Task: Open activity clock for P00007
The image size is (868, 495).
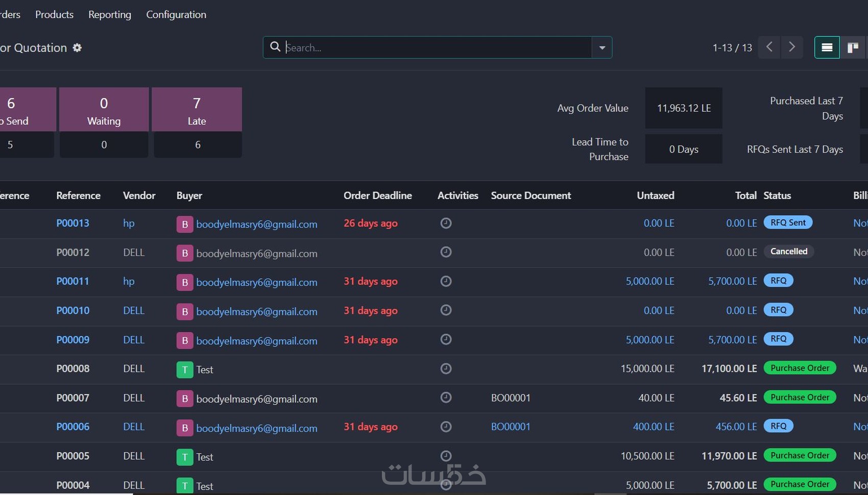Action: [x=446, y=398]
